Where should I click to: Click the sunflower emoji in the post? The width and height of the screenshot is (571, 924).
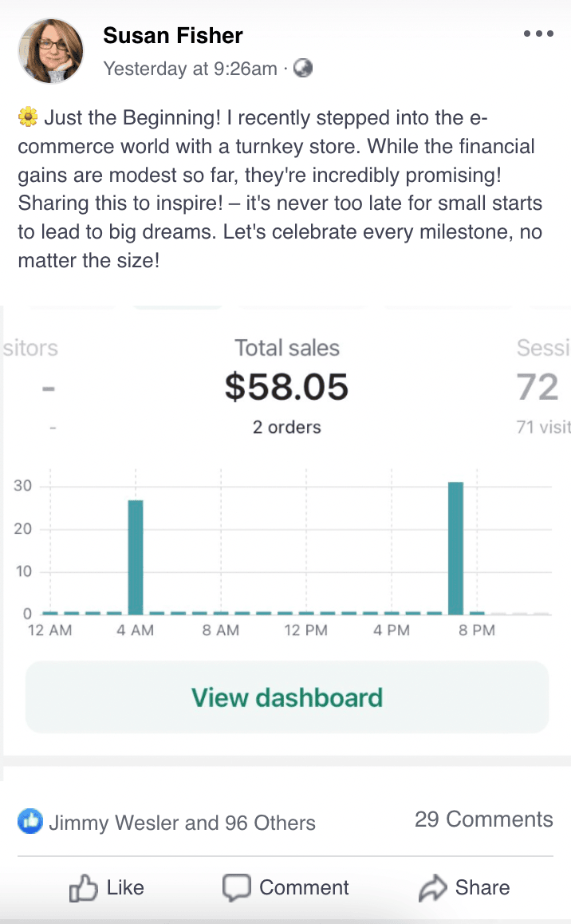pyautogui.click(x=27, y=119)
